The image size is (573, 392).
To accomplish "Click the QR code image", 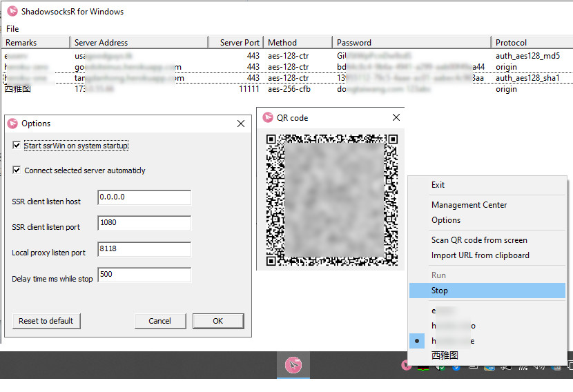I will [x=332, y=200].
